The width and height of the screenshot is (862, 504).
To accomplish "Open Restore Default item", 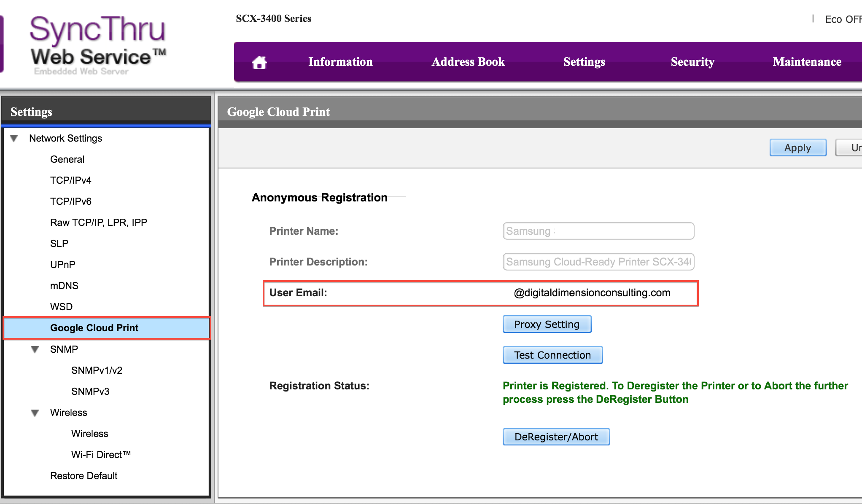I will [x=84, y=476].
